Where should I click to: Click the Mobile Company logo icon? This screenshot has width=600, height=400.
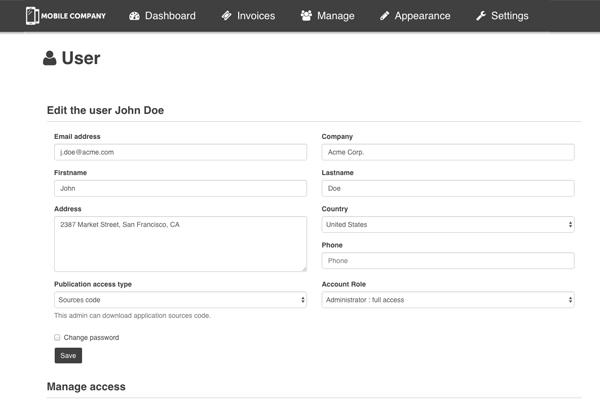click(33, 16)
